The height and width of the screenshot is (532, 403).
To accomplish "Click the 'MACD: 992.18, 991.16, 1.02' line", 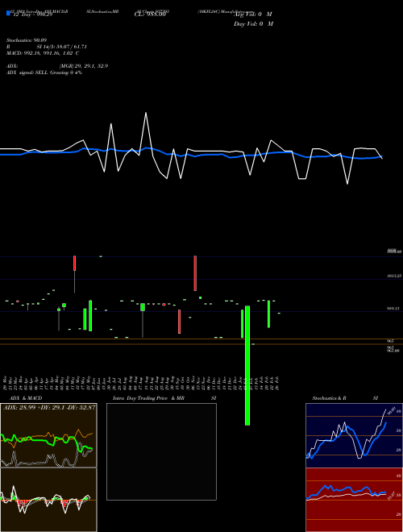I will click(x=43, y=53).
